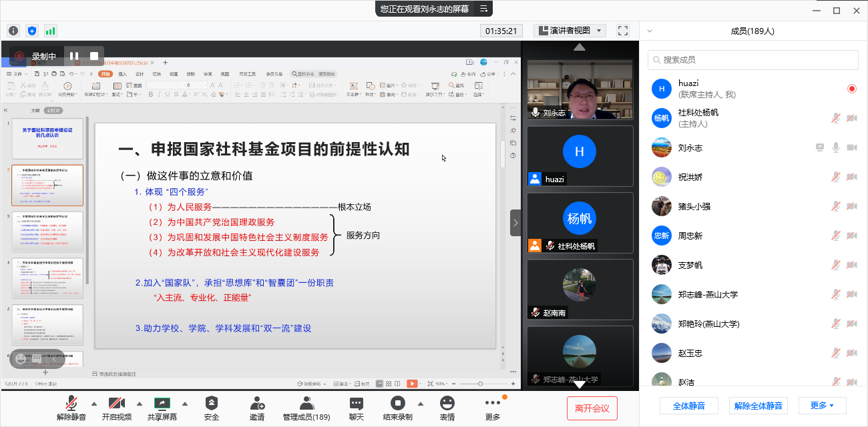This screenshot has height=427, width=868.
Task: Select member 郑艳玲(燕山大学) in the list
Action: (x=753, y=324)
